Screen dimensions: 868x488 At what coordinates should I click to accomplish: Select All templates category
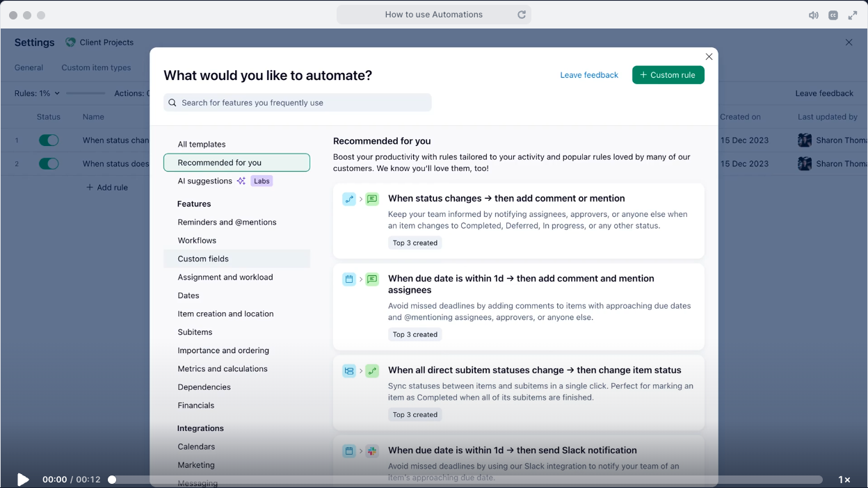[202, 145]
